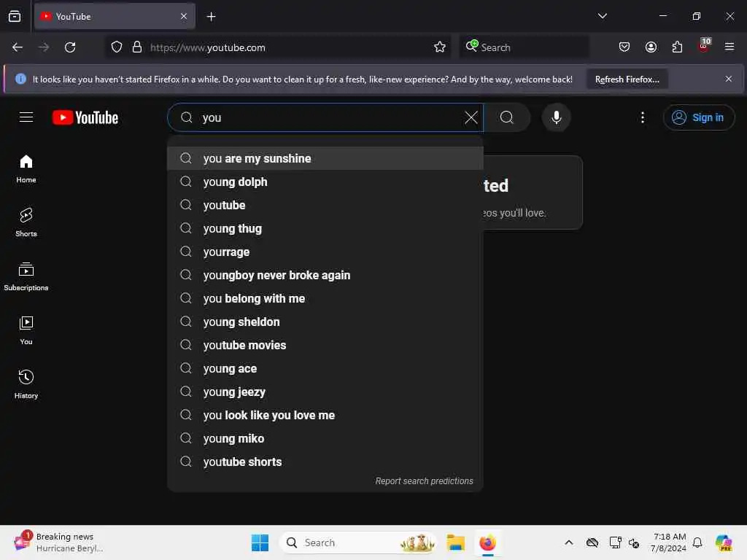
Task: Open the Firefox application menu
Action: click(729, 47)
